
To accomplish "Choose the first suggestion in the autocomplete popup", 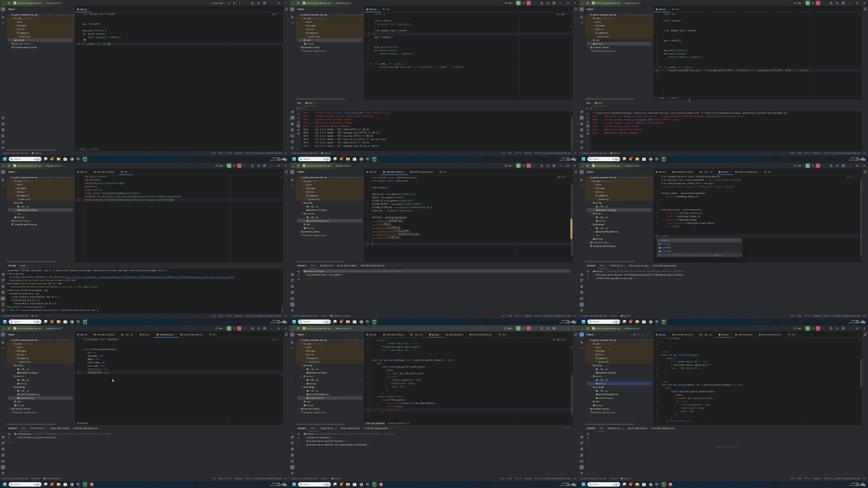I will [699, 240].
